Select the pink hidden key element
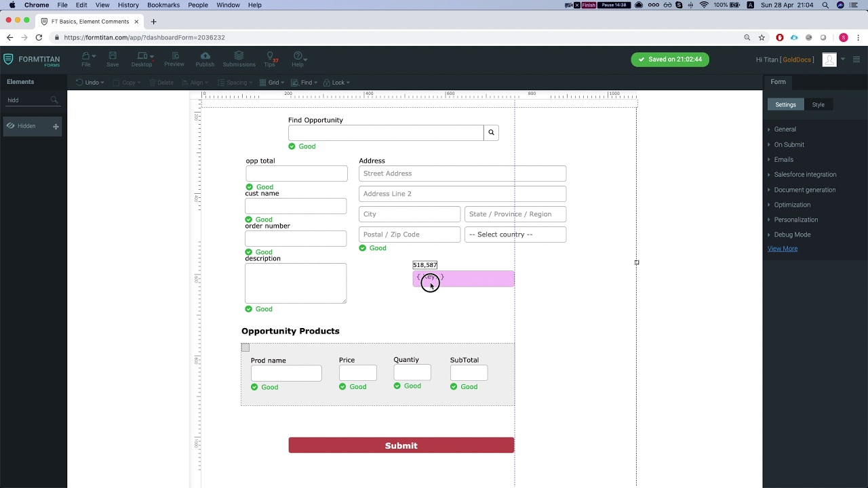868x488 pixels. 464,279
